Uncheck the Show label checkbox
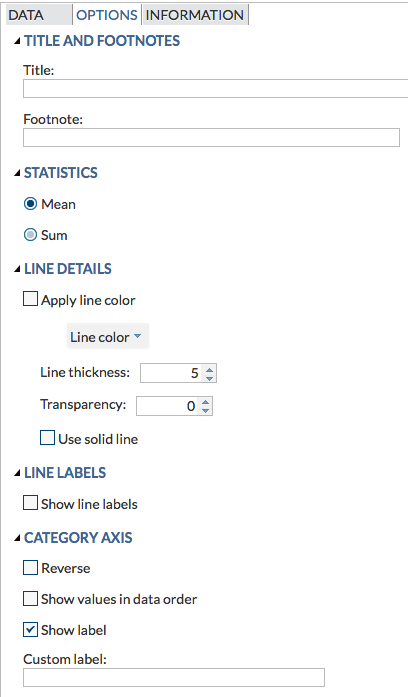 (x=30, y=629)
